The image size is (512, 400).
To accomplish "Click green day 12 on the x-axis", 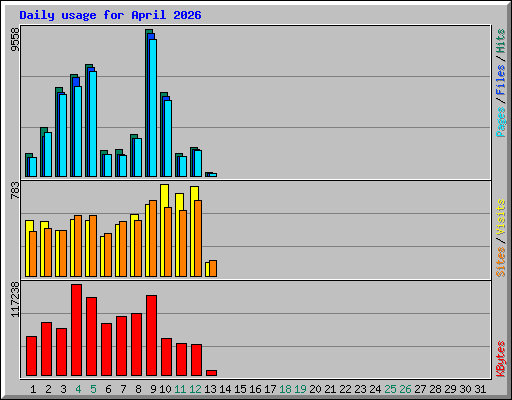I will click(195, 389).
